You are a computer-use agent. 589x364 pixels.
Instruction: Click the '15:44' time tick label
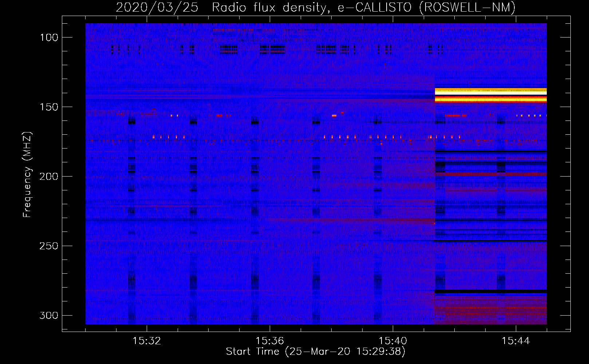[x=516, y=341]
